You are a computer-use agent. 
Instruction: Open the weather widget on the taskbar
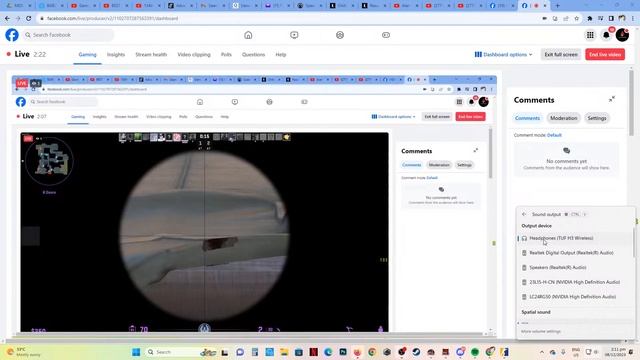(24, 352)
